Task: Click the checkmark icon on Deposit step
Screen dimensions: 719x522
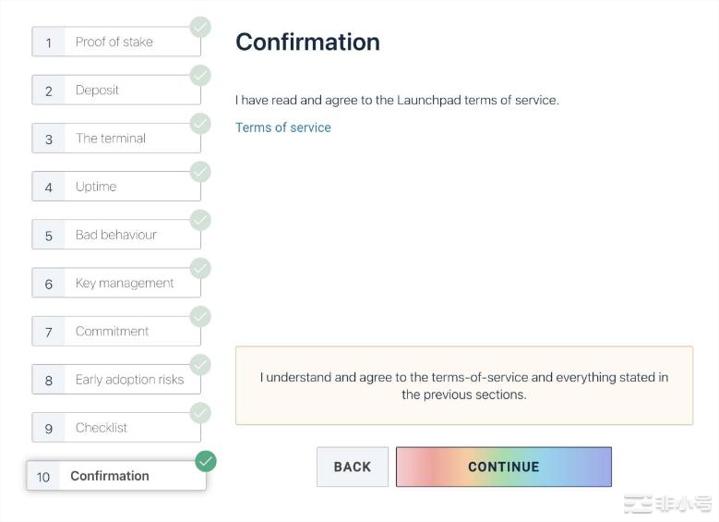Action: [201, 75]
